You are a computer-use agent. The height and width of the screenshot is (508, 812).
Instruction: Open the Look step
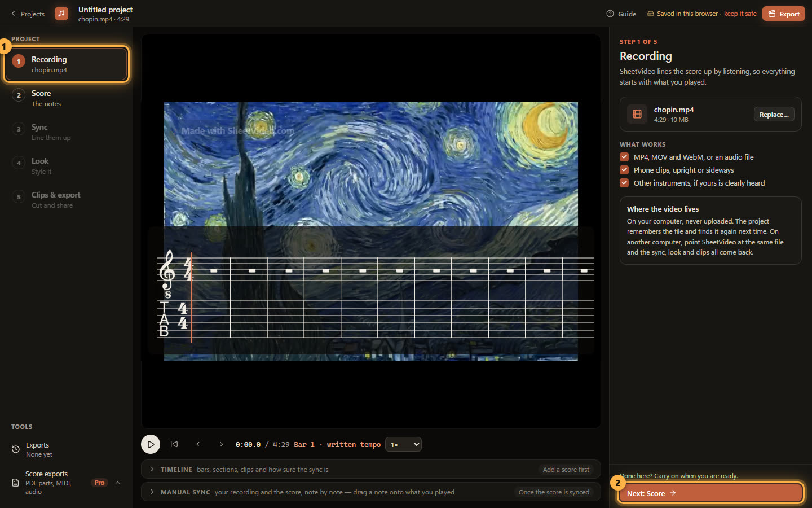pos(67,166)
